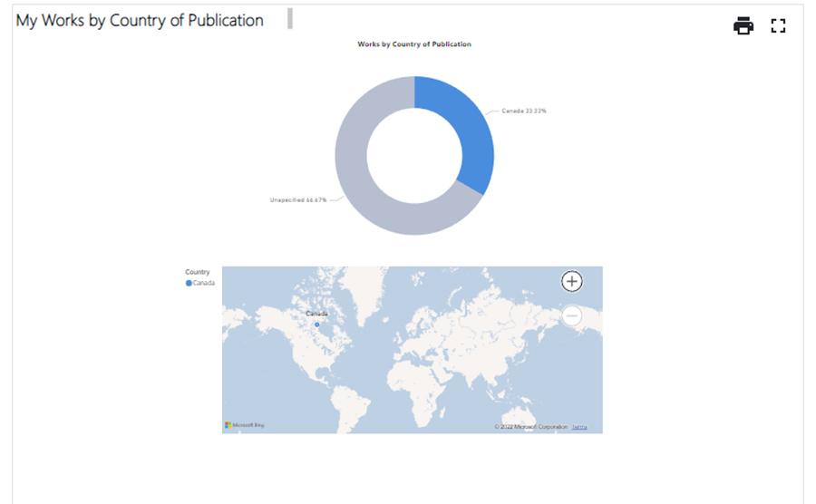The height and width of the screenshot is (504, 816).
Task: Click the Canada text in the legend
Action: coord(204,284)
